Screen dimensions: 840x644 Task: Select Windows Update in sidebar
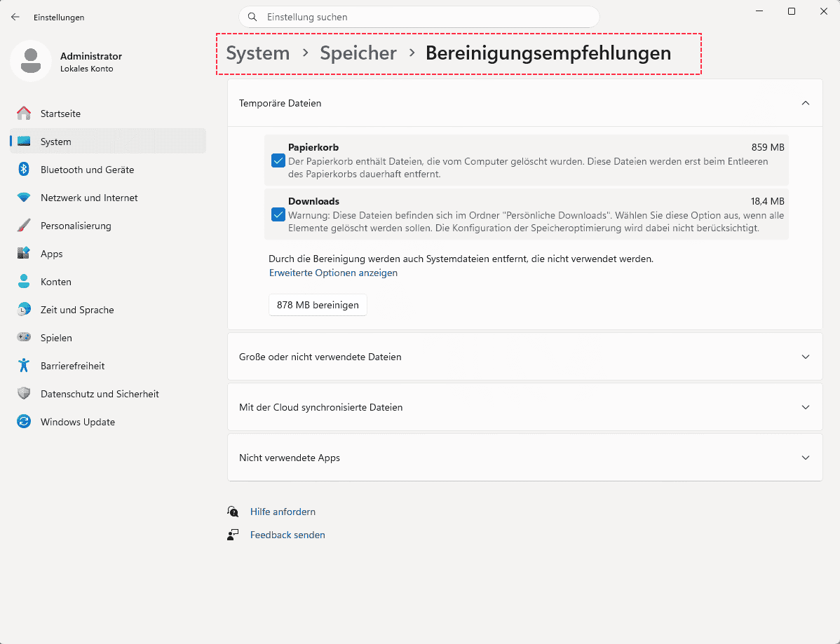coord(108,421)
